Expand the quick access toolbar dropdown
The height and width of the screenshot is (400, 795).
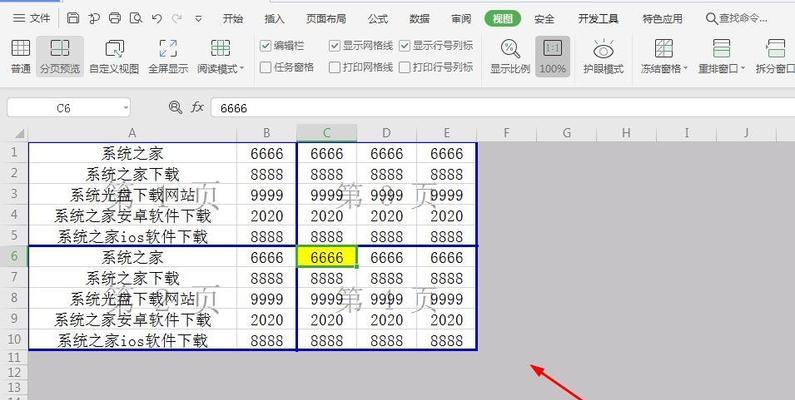coord(198,19)
